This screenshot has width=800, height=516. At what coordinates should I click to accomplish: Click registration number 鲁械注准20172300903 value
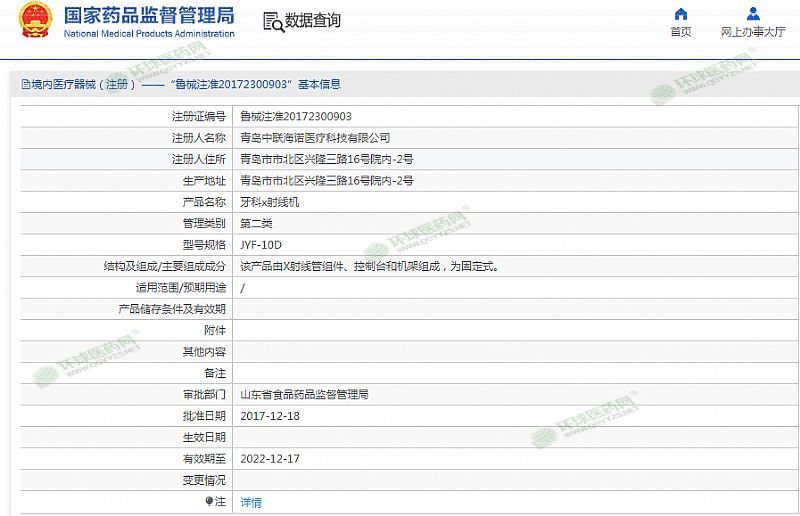(296, 116)
